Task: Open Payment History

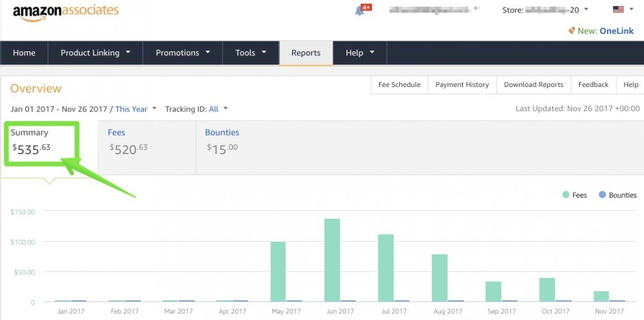Action: pyautogui.click(x=462, y=84)
